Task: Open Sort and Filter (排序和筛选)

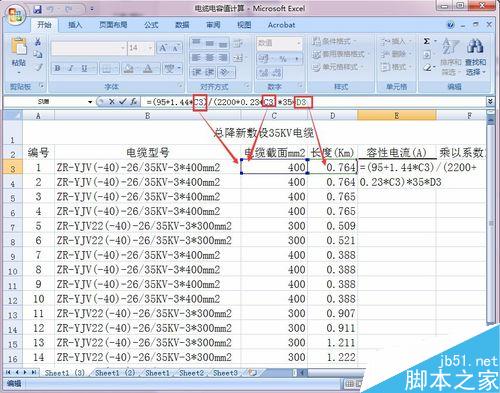Action: click(x=451, y=56)
